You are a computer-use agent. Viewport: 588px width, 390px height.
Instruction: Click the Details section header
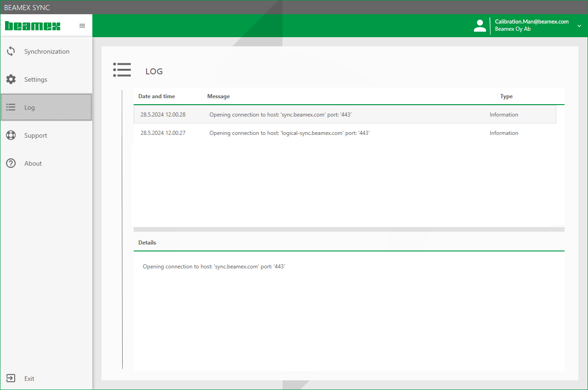point(147,243)
